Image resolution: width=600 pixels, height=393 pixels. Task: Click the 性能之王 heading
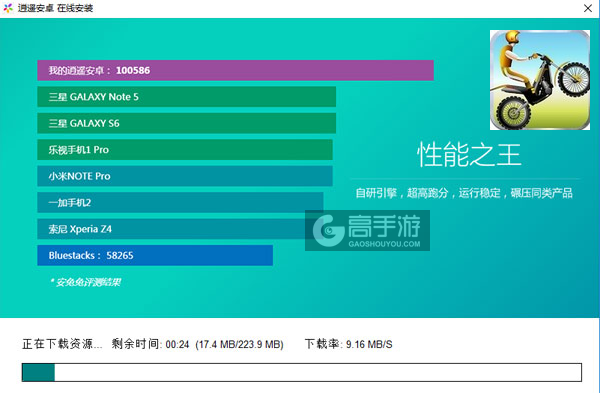click(x=469, y=155)
